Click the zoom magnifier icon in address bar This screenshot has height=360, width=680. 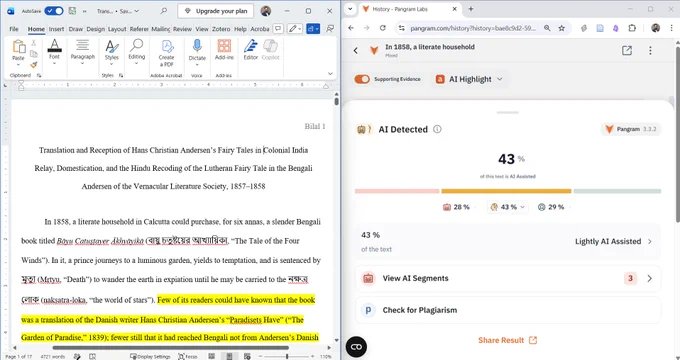click(547, 28)
